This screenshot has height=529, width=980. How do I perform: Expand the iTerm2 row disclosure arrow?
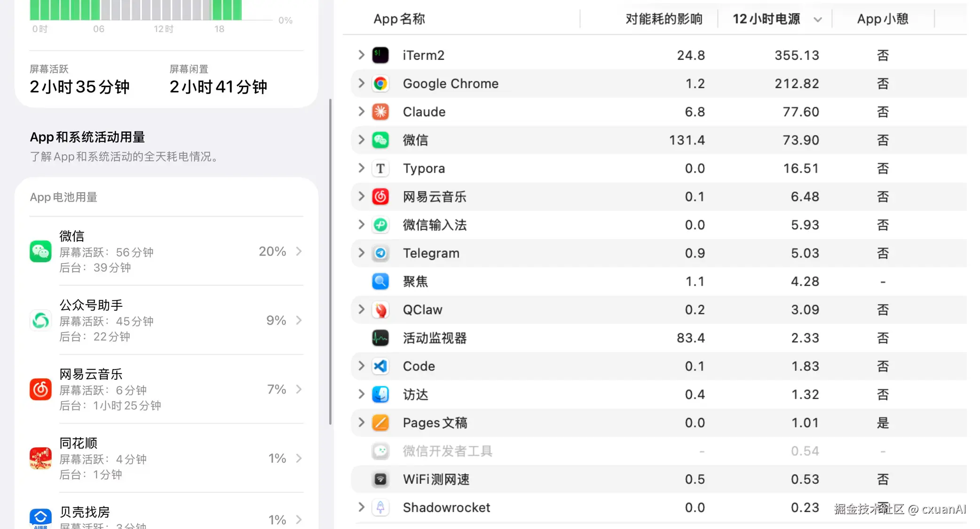click(361, 55)
